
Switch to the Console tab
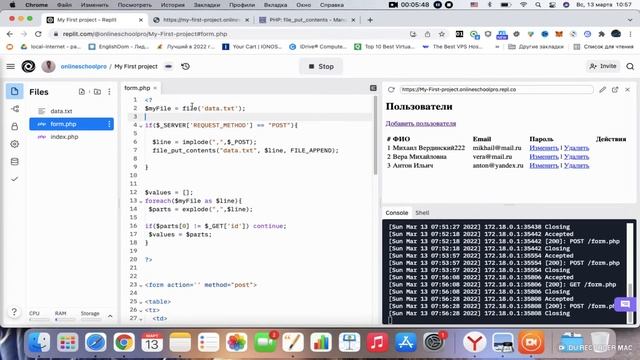397,213
